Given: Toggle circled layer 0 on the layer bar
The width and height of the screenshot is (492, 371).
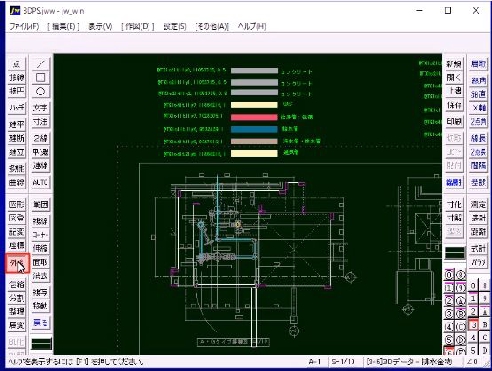Looking at the screenshot, I should point(449,275).
